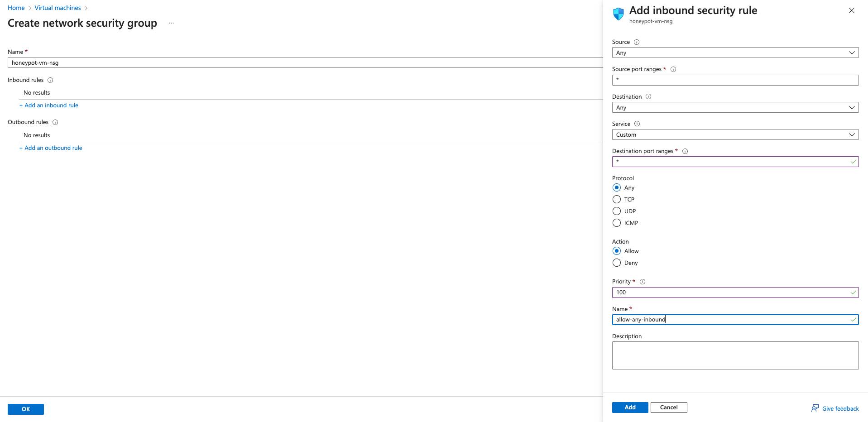Click the Destination info icon
This screenshot has width=868, height=422.
[x=648, y=96]
